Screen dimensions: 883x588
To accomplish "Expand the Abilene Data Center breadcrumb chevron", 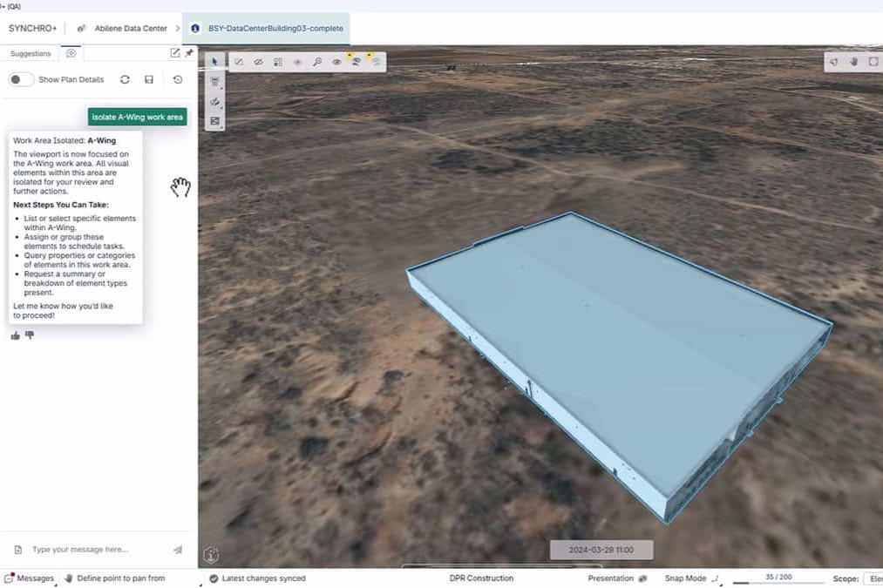I will [177, 28].
